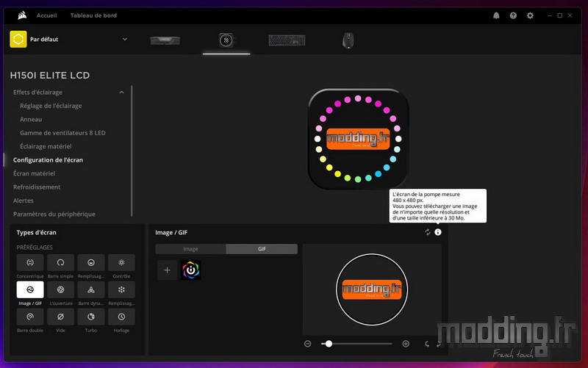The image size is (588, 368).
Task: Click the sidebar vertical scrollbar
Action: (x=132, y=151)
